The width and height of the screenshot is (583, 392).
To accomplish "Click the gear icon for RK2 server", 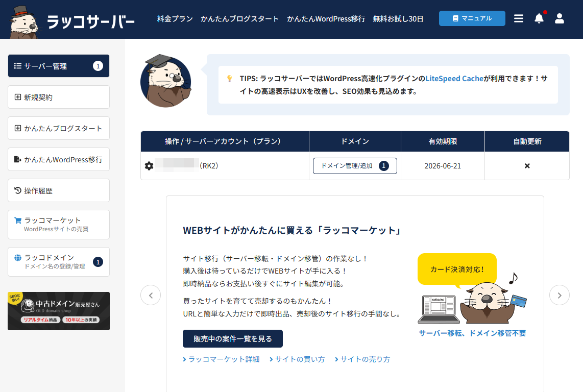I will tap(149, 166).
